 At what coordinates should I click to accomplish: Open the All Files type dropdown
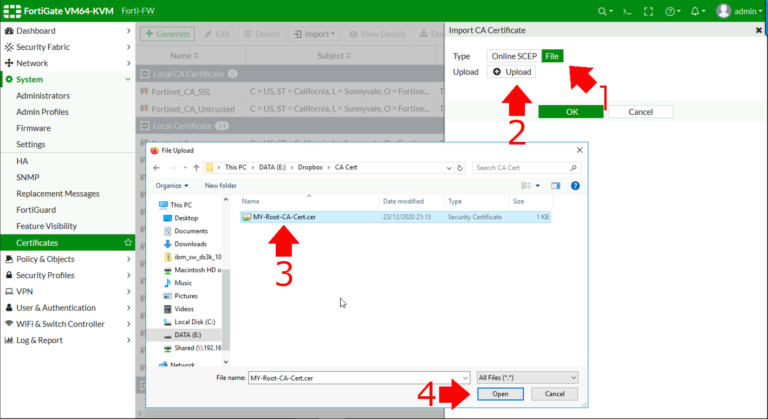(528, 377)
